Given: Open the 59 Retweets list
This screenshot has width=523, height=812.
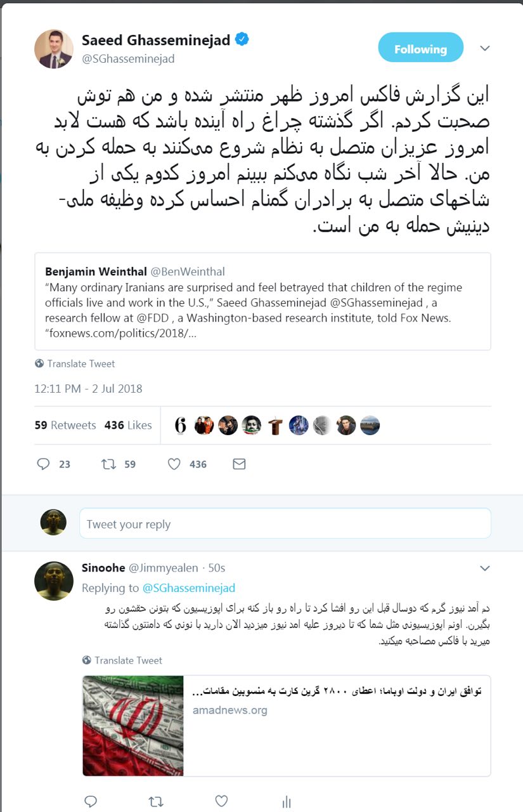Looking at the screenshot, I should point(65,425).
